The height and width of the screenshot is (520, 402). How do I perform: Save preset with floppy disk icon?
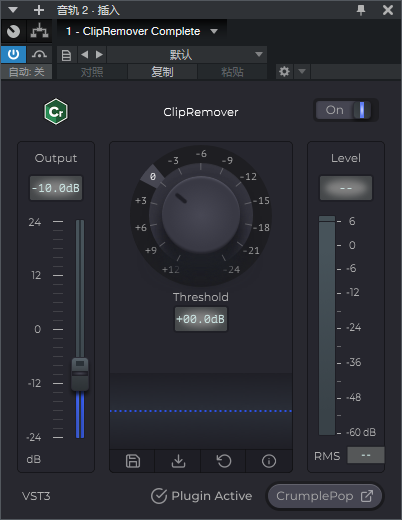pos(133,461)
